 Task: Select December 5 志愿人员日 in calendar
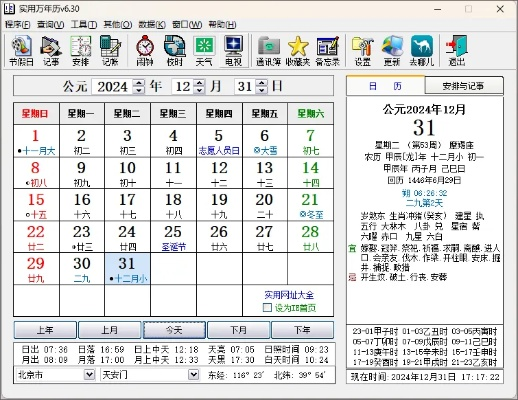[x=219, y=141]
